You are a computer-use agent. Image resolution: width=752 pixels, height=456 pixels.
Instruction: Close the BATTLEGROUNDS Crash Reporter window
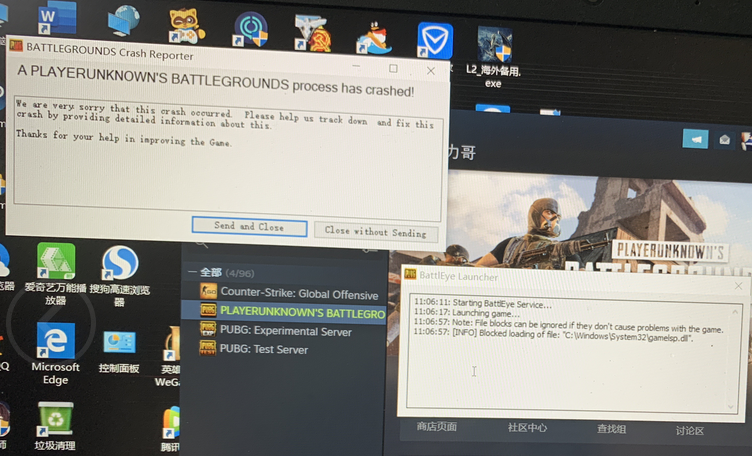431,71
